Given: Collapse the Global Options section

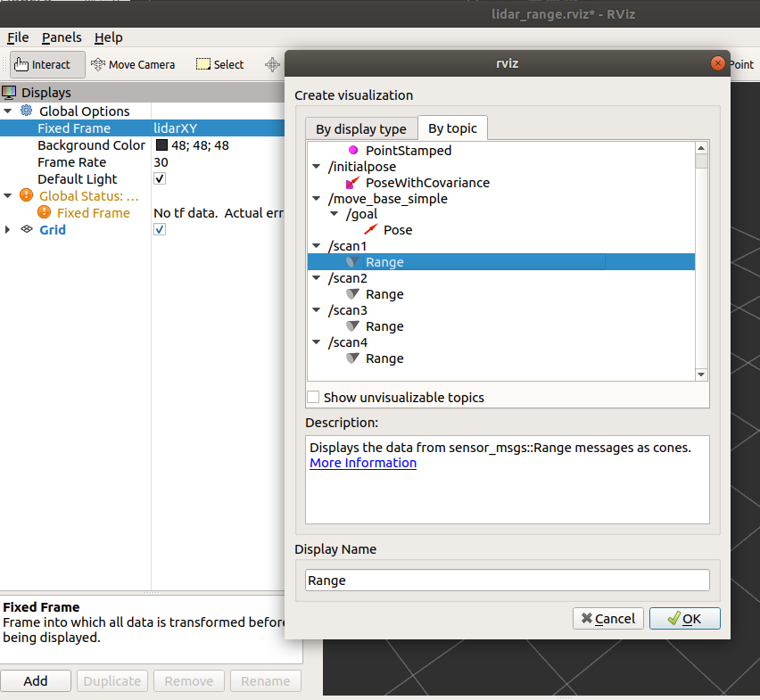Looking at the screenshot, I should coord(8,111).
